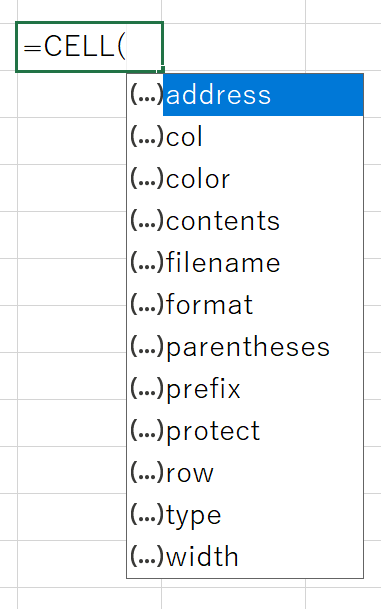Screen dimensions: 381x609
Task: Choose col from the autocomplete list
Action: point(245,137)
